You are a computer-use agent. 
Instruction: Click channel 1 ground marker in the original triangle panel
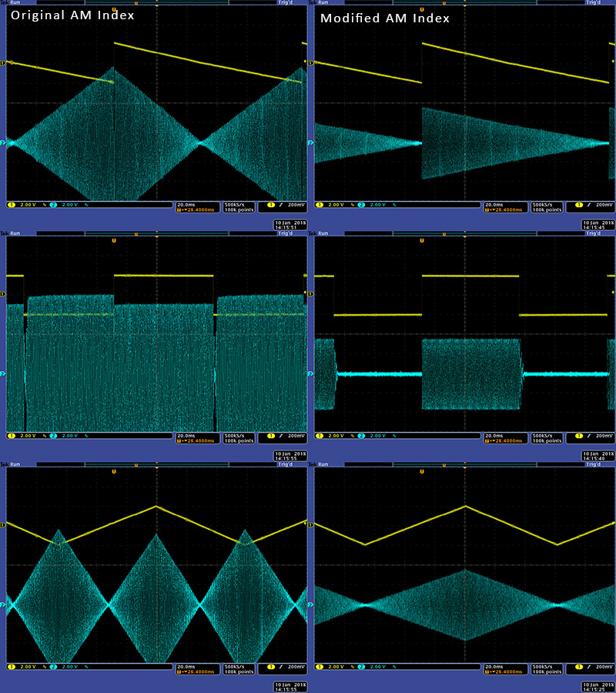pos(3,525)
